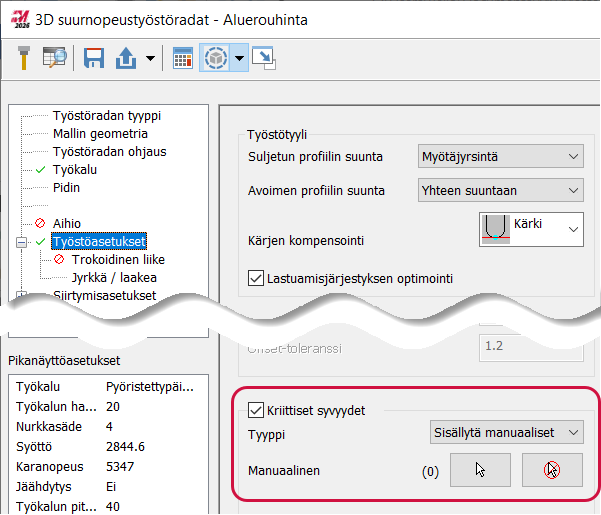The image size is (601, 515).
Task: Save parameters with the floppy disk icon
Action: coord(94,58)
